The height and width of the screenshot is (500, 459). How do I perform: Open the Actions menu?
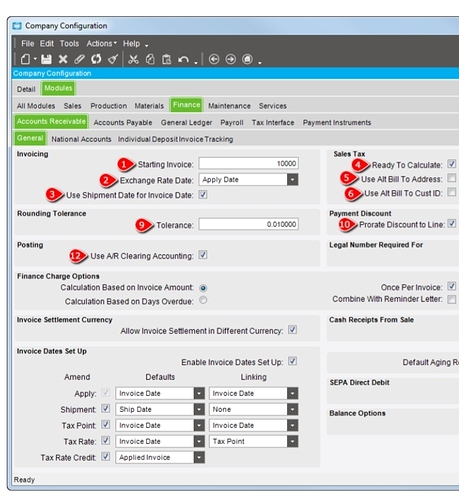(102, 44)
